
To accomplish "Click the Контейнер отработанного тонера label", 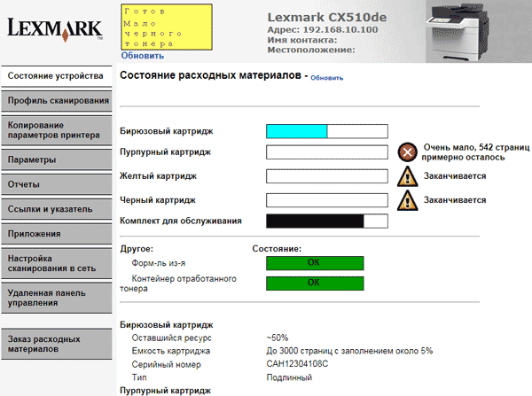I will point(178,283).
